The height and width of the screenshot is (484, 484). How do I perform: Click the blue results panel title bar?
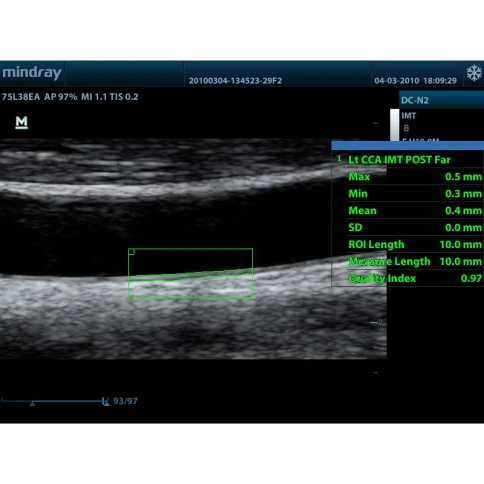tap(408, 146)
